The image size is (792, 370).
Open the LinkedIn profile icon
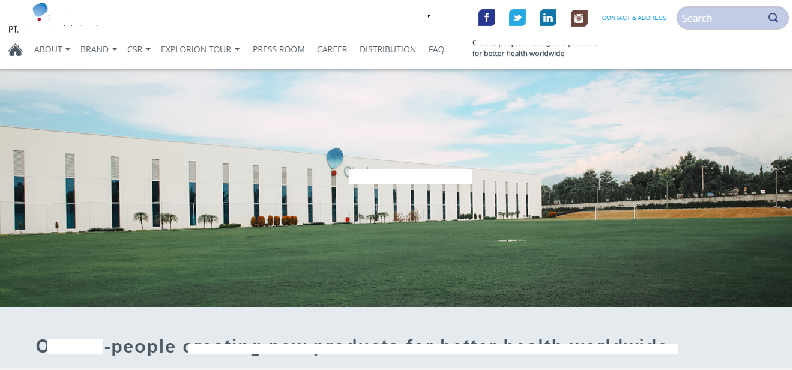pyautogui.click(x=548, y=18)
